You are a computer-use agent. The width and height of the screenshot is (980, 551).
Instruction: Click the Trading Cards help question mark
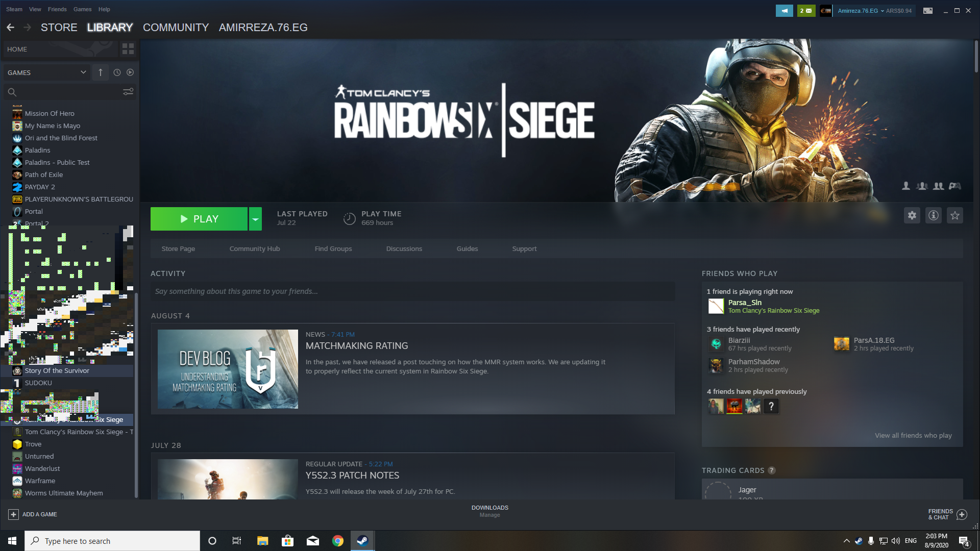[x=772, y=470]
